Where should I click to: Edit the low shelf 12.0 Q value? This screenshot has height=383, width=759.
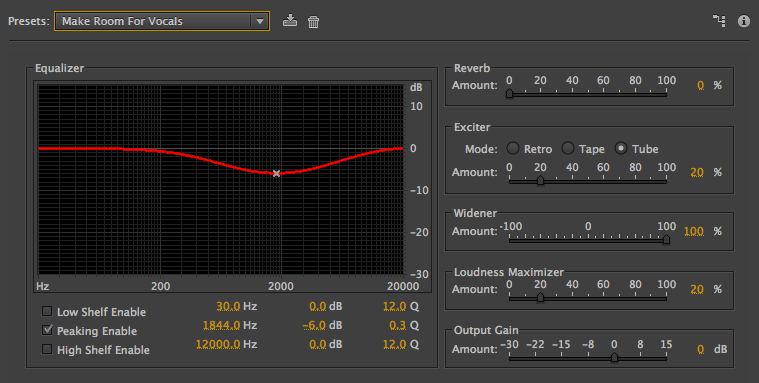[395, 306]
